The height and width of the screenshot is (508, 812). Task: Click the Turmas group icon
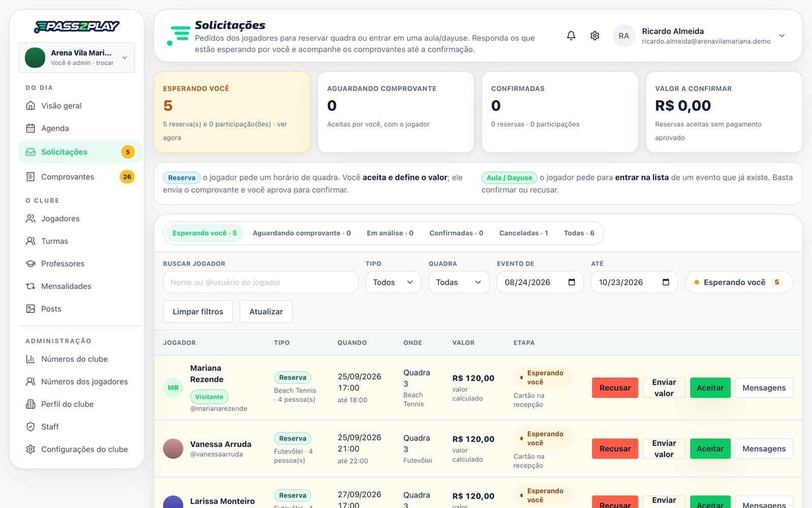(x=30, y=241)
